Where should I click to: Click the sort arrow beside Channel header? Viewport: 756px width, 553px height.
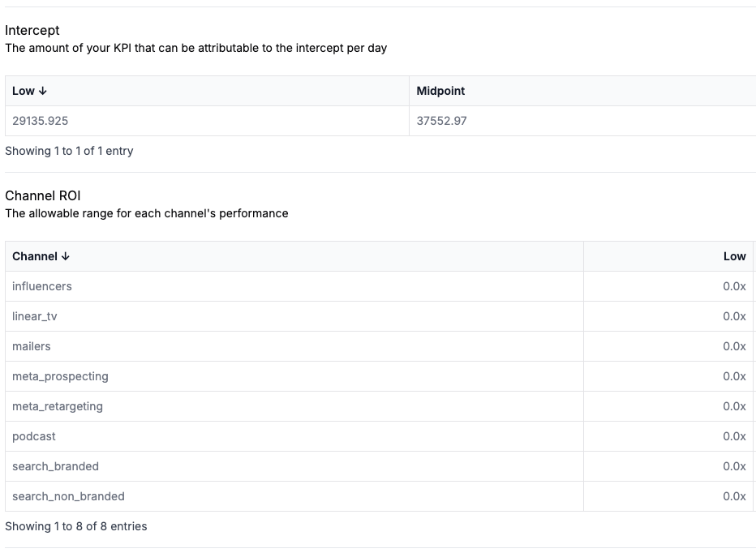click(66, 257)
